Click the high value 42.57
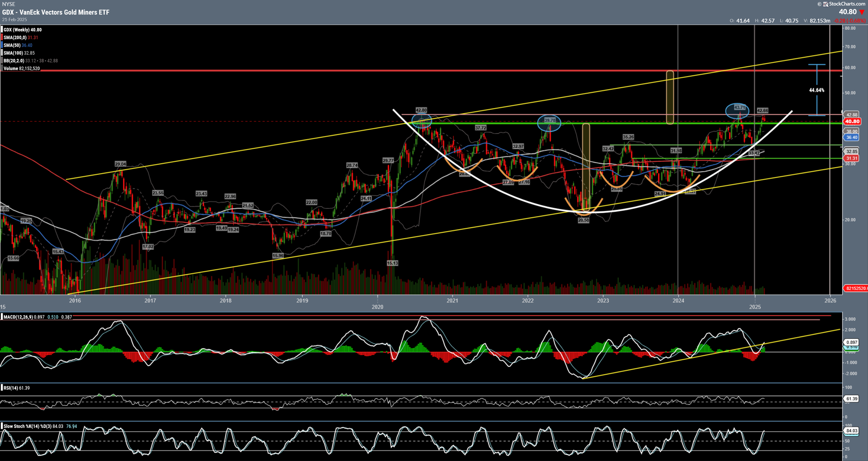868x461 pixels. tap(768, 21)
